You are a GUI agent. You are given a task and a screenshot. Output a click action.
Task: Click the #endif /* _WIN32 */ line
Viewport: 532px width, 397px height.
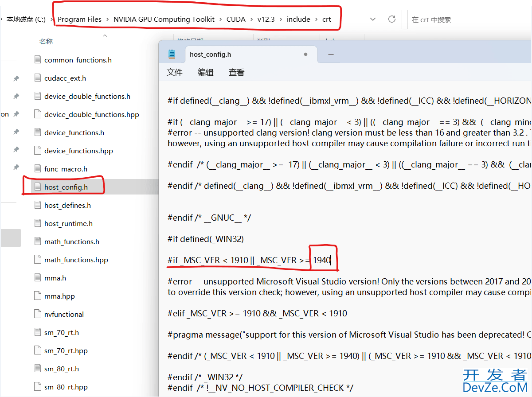tap(205, 377)
